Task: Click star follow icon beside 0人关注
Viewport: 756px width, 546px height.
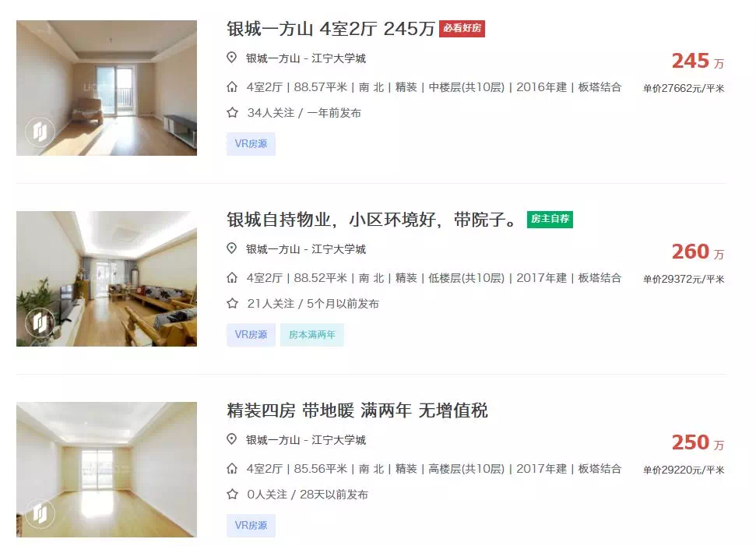Action: 232,495
